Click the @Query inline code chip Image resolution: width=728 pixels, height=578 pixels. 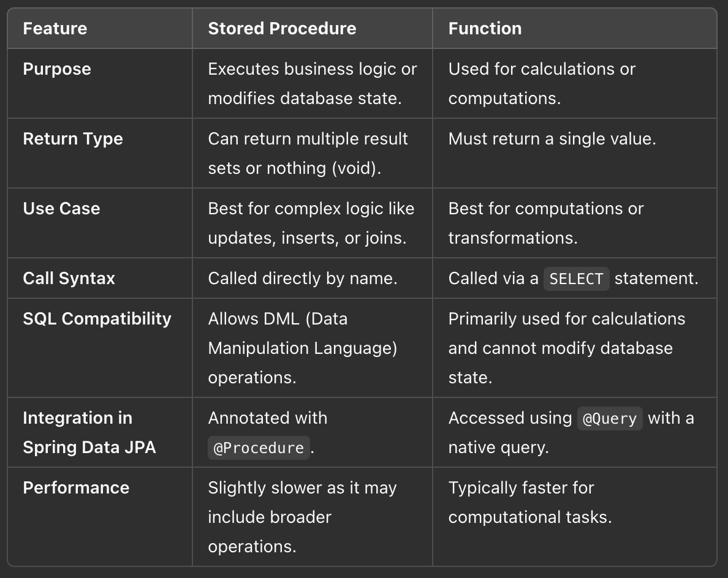pos(610,419)
